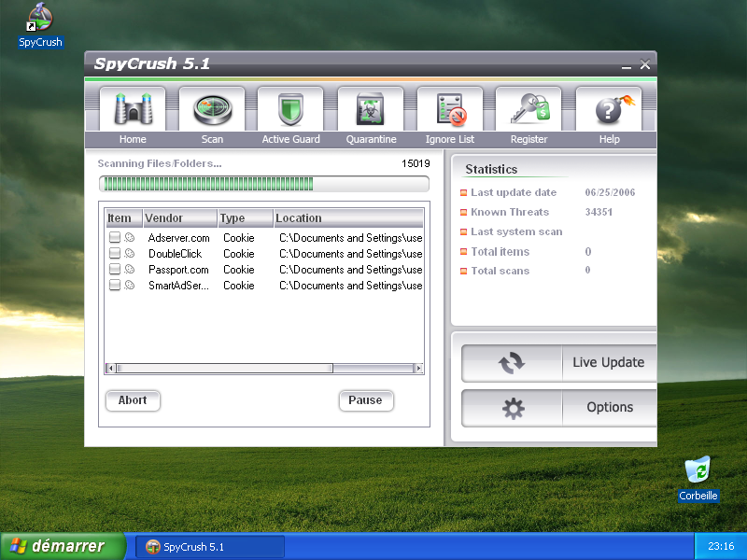The width and height of the screenshot is (747, 560).
Task: Click the Cookie type in DoubleClick row
Action: tap(239, 253)
